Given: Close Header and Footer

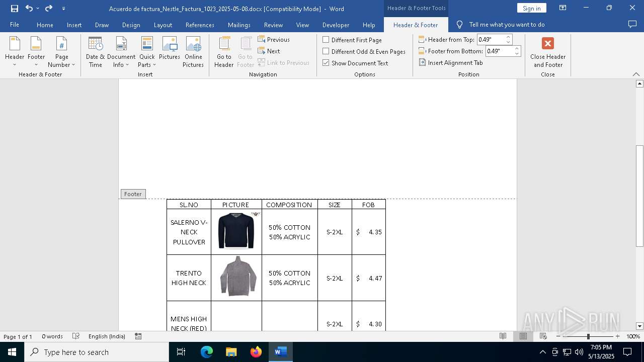Looking at the screenshot, I should (x=548, y=52).
